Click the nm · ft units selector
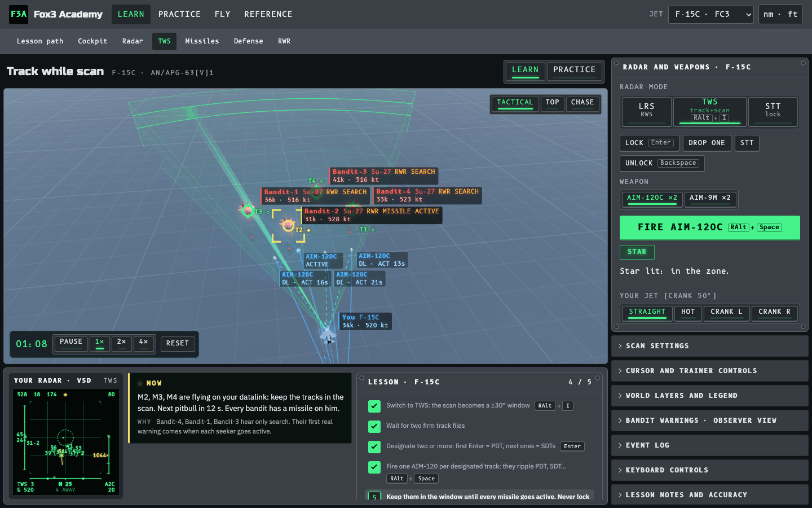812x508 pixels. coord(781,14)
